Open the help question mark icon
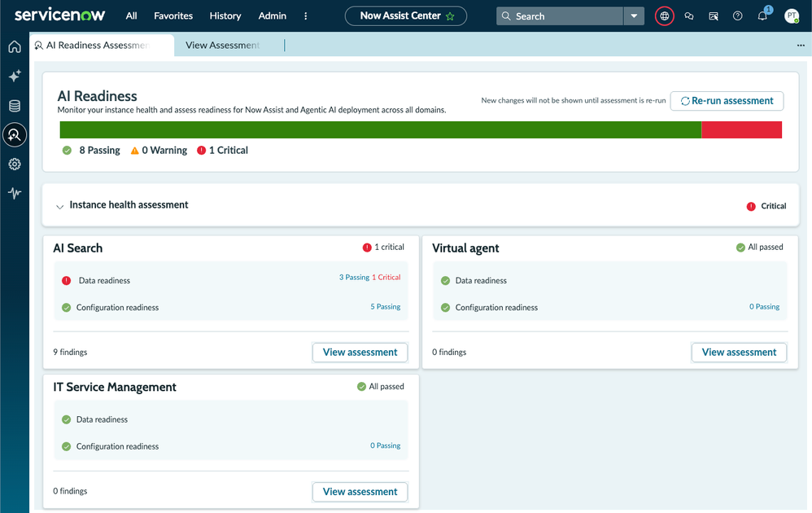This screenshot has height=513, width=812. (737, 16)
